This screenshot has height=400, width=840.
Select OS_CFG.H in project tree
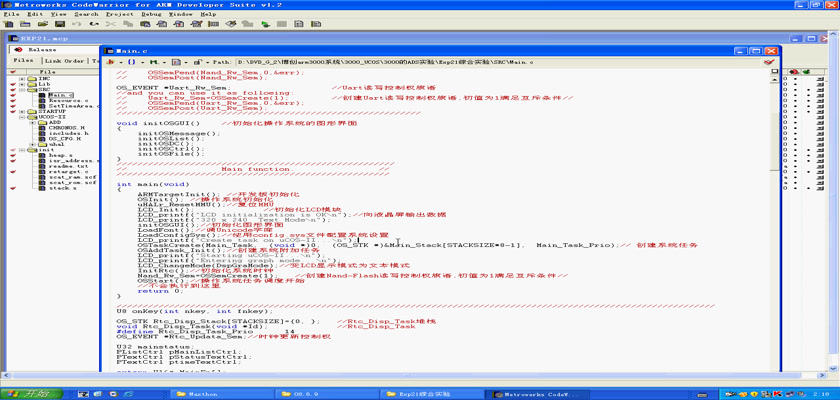click(64, 139)
